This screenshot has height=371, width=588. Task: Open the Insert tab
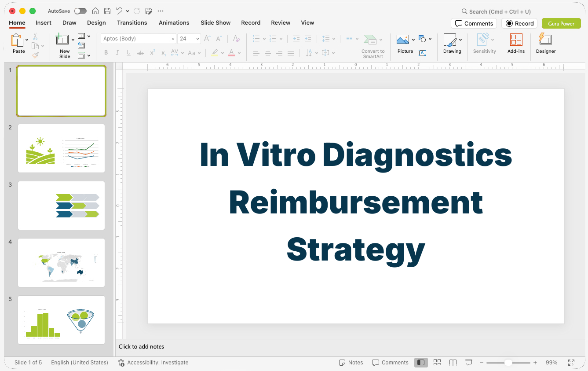click(x=44, y=22)
